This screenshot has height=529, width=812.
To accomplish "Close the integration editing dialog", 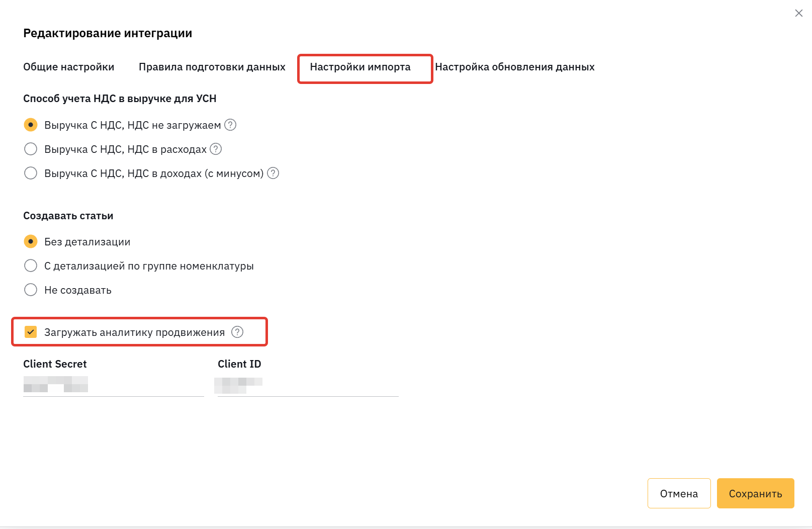I will coord(799,13).
